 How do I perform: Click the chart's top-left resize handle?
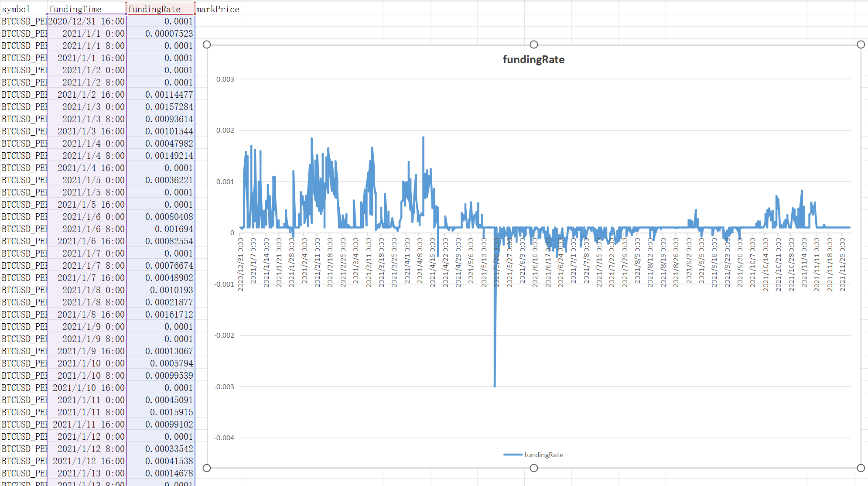pyautogui.click(x=207, y=44)
